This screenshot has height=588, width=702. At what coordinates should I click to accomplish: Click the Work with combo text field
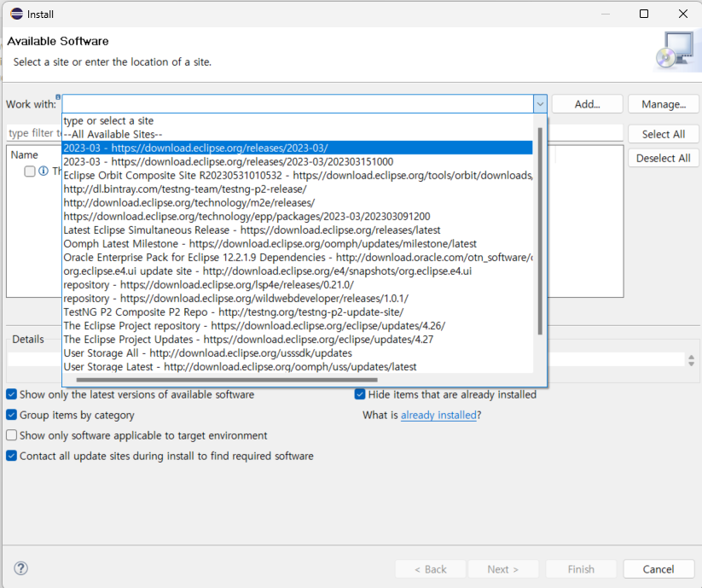(x=298, y=104)
